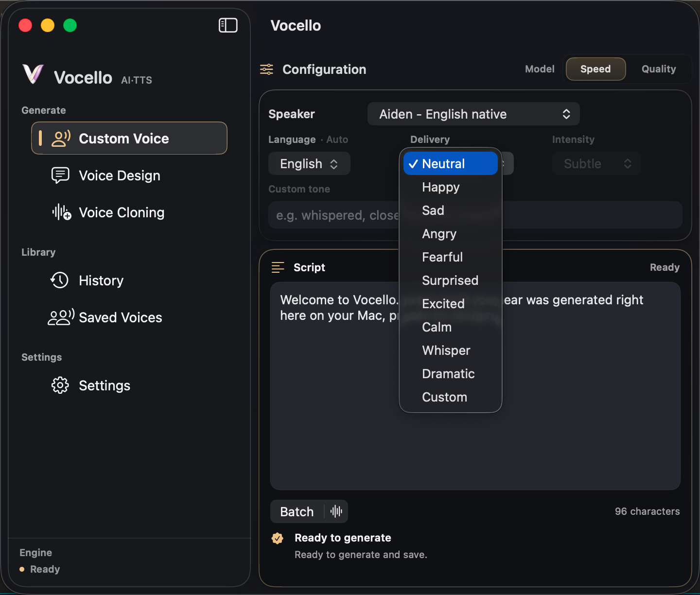This screenshot has height=595, width=700.
Task: Click the Speaker label
Action: [x=292, y=114]
